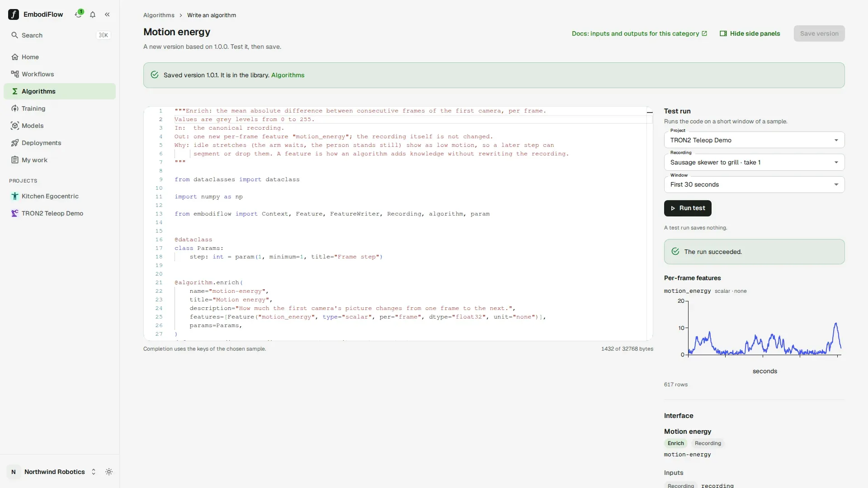868x488 pixels.
Task: Open the sync status icon with badge
Action: coord(79,14)
